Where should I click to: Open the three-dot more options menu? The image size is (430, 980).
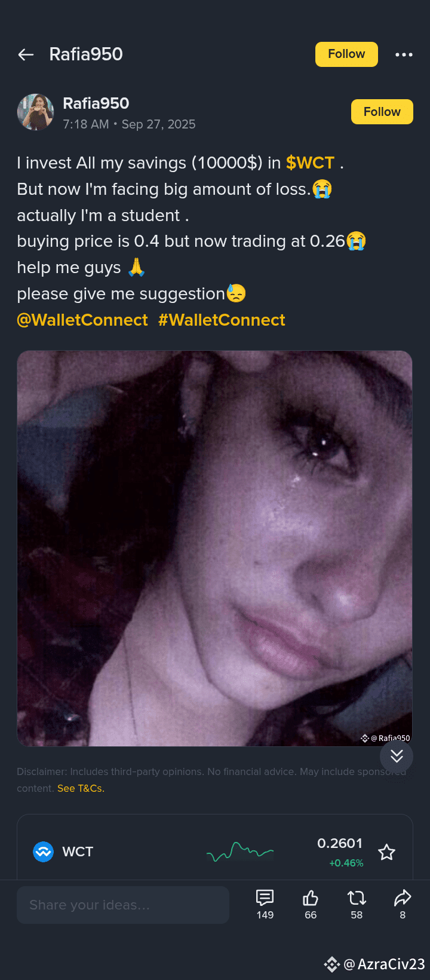(x=404, y=54)
